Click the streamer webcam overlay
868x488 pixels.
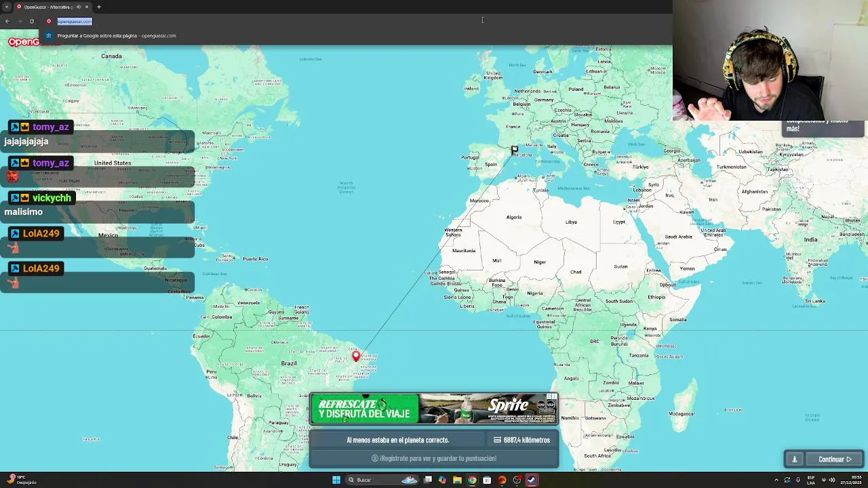pyautogui.click(x=770, y=60)
